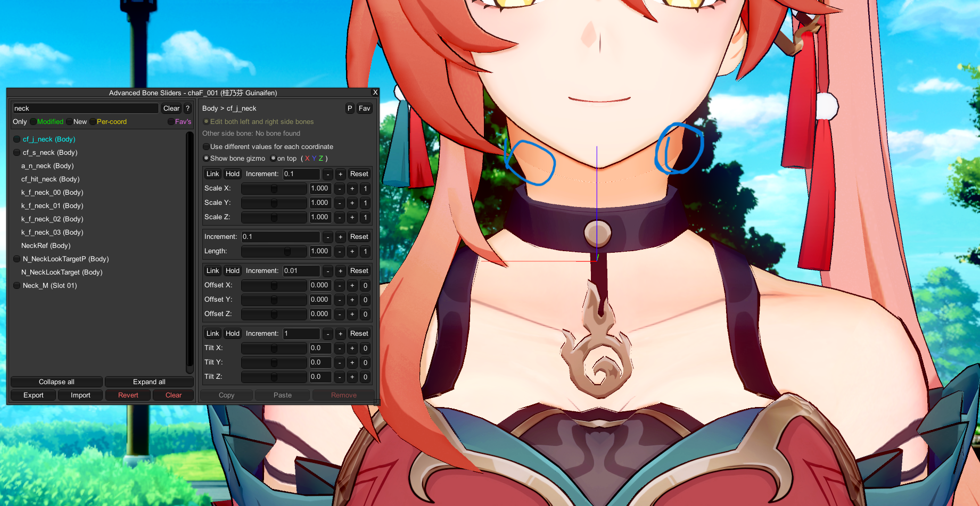Viewport: 980px width, 506px height.
Task: Toggle Link for Tilt section
Action: click(212, 334)
